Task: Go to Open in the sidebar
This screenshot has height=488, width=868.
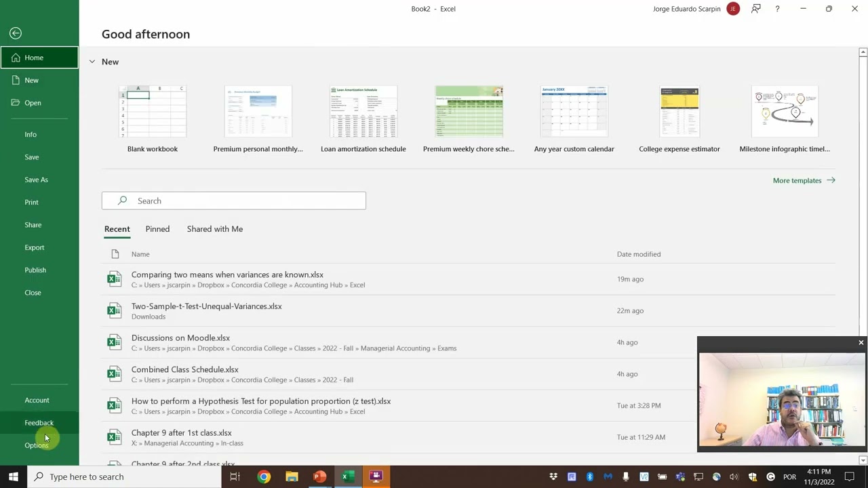Action: pos(39,102)
